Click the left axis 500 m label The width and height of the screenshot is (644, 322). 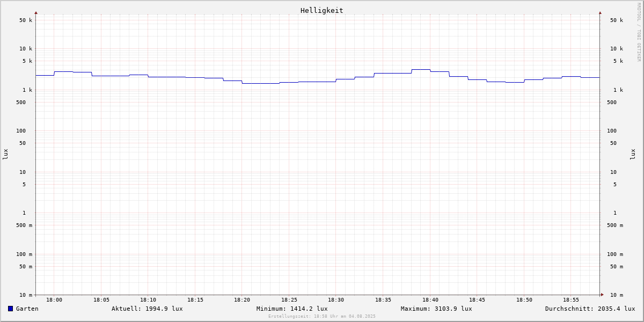click(x=24, y=225)
